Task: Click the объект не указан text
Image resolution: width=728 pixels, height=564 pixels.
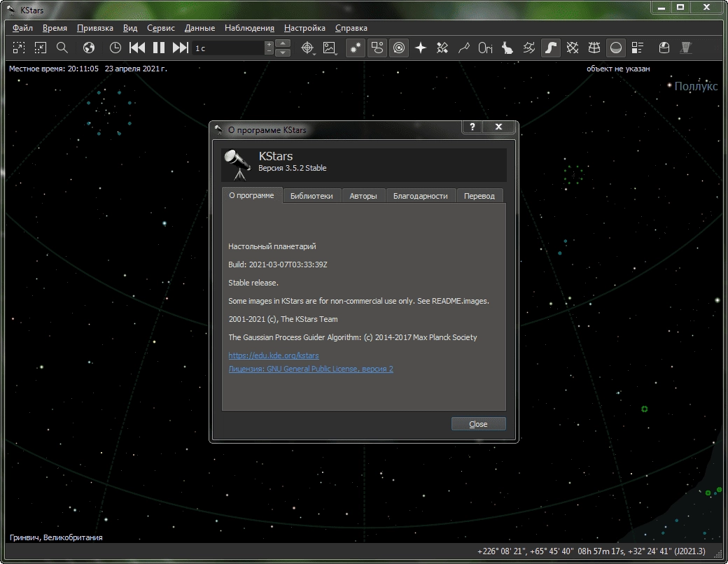Action: [618, 69]
